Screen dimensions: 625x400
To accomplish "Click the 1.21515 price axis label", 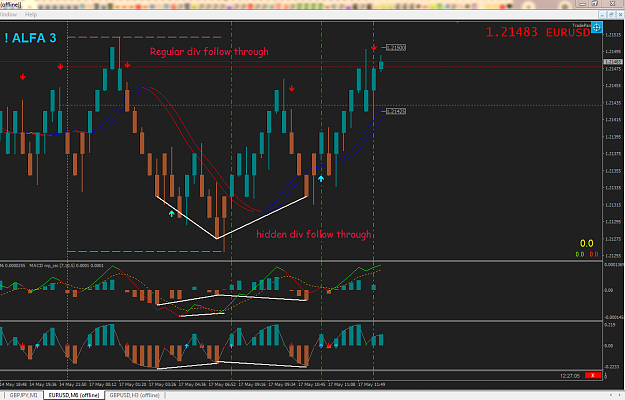I will 613,35.
